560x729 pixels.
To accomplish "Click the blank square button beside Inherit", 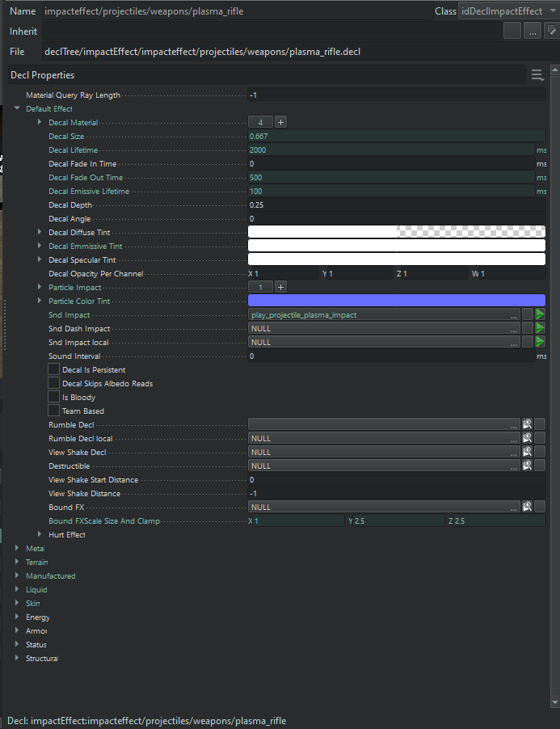I will [x=512, y=32].
